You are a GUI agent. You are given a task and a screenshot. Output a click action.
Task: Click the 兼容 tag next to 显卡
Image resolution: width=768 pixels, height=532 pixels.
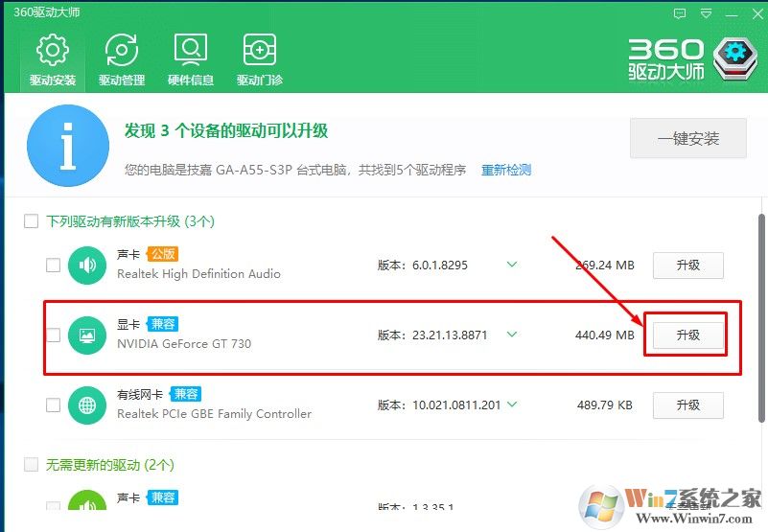tap(163, 324)
